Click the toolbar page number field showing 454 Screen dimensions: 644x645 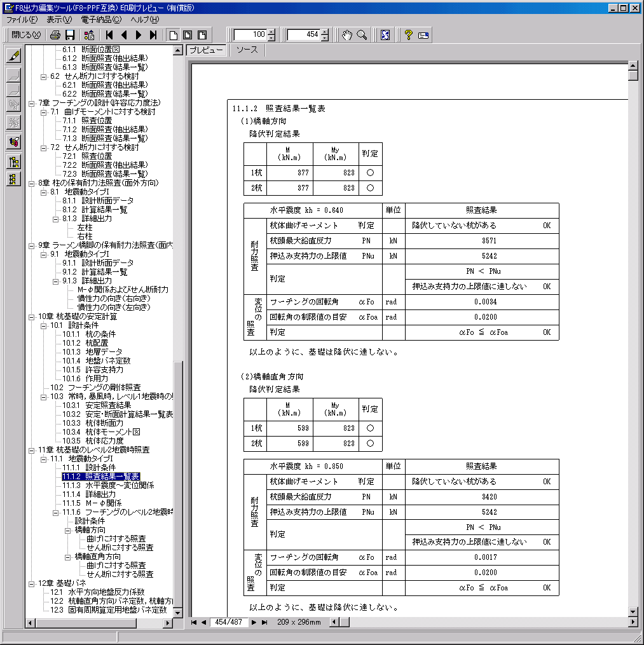click(x=304, y=35)
